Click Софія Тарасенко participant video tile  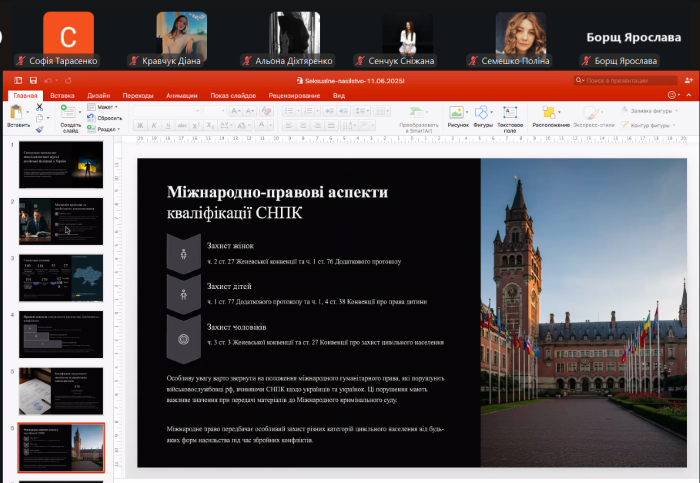tap(69, 38)
